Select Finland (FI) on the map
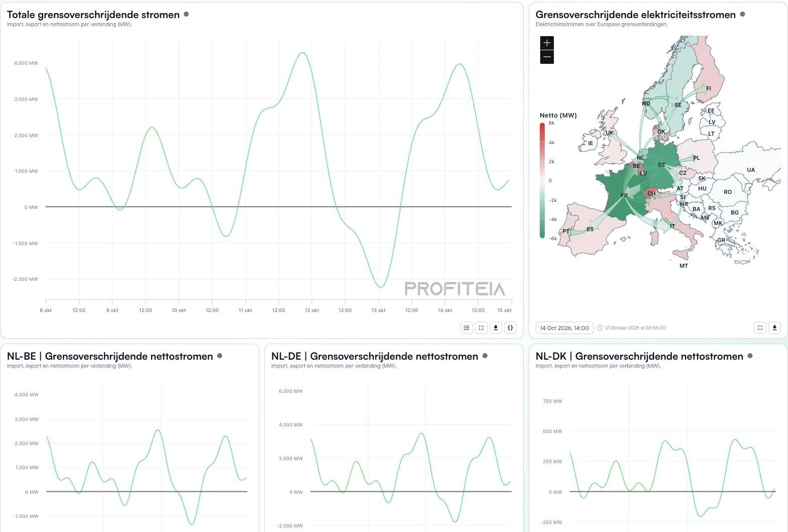The width and height of the screenshot is (788, 532). [709, 88]
